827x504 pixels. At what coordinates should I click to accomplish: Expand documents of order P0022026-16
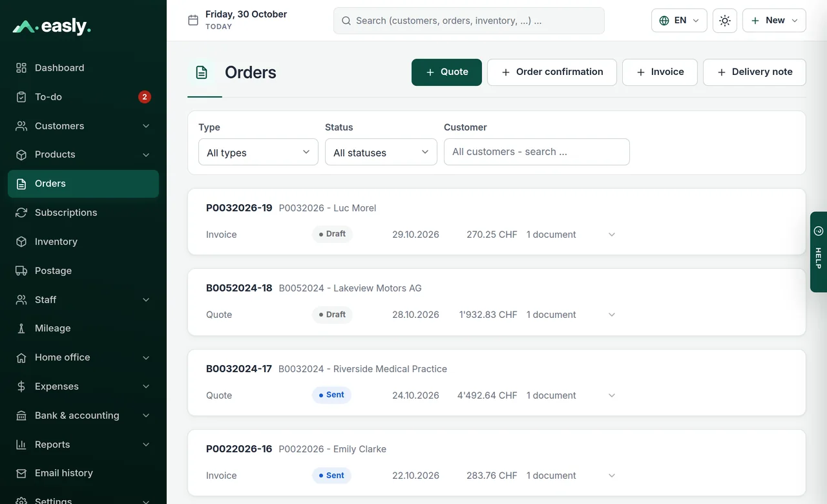pyautogui.click(x=612, y=476)
